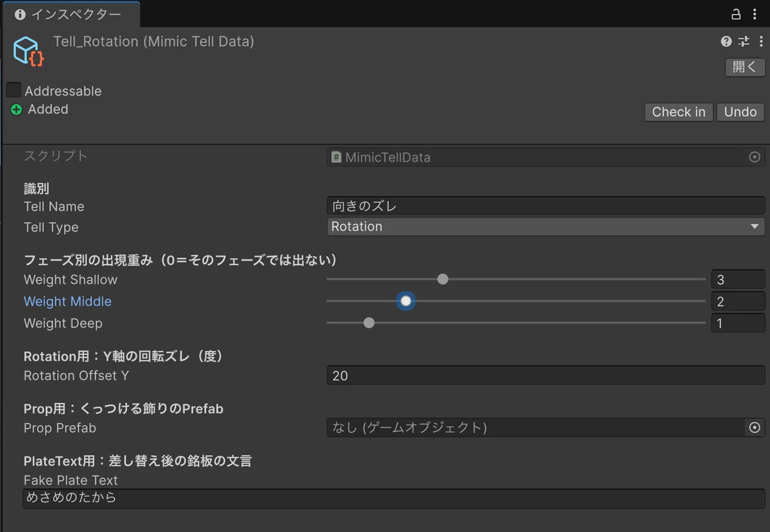Click the Tell Name text field

pyautogui.click(x=546, y=206)
